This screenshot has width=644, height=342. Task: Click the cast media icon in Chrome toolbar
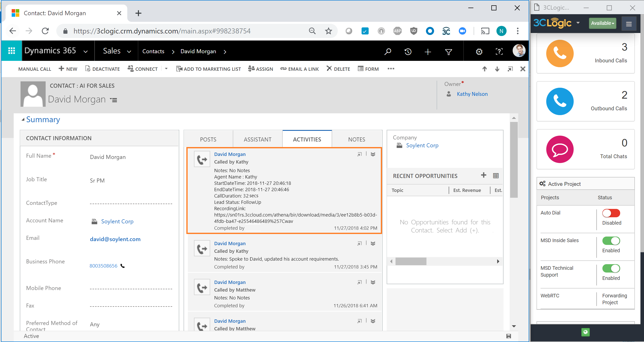click(x=485, y=31)
